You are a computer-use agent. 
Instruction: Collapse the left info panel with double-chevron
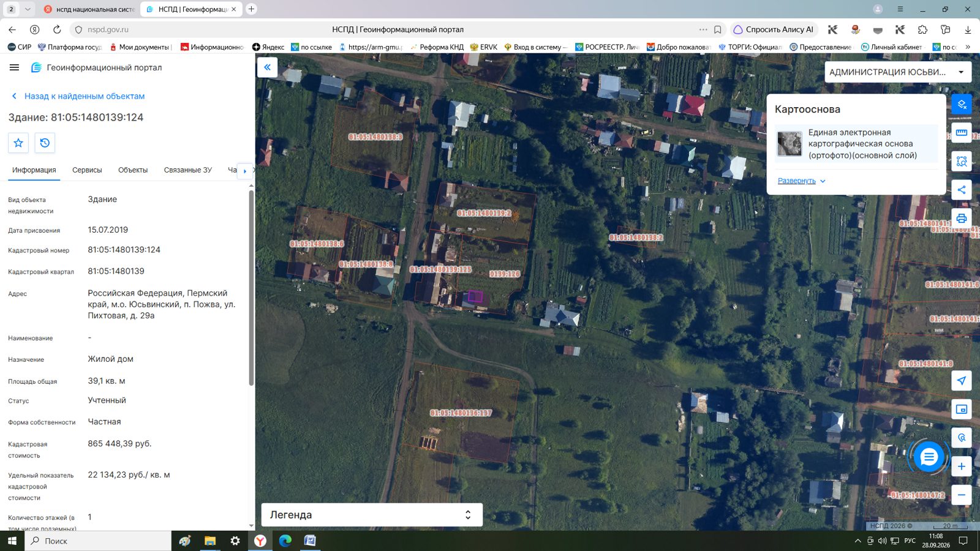268,67
